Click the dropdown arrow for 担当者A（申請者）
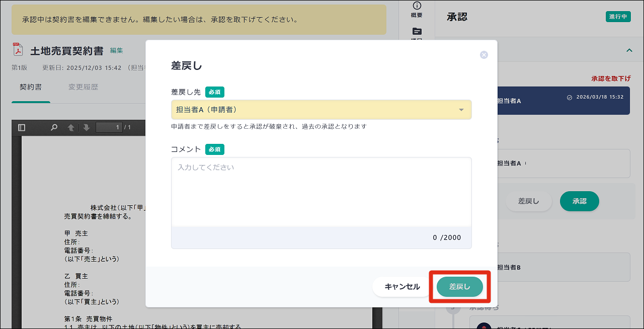This screenshot has width=644, height=329. click(x=461, y=110)
